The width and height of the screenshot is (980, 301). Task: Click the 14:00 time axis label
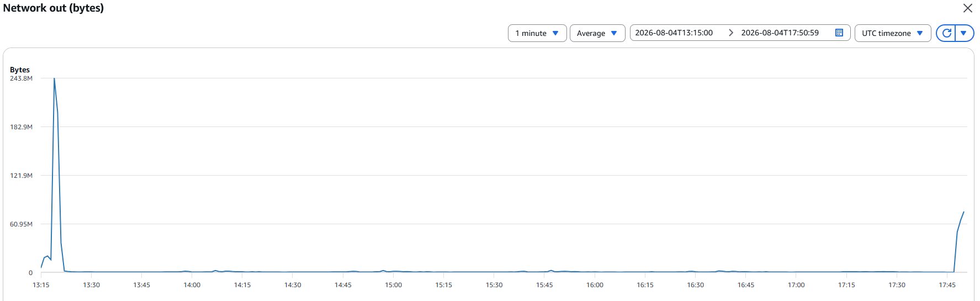[192, 285]
